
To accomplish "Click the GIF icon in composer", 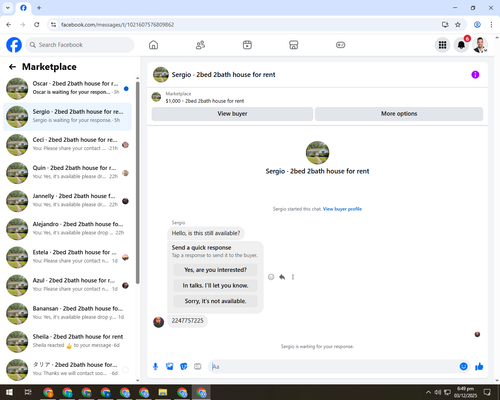I will [198, 367].
